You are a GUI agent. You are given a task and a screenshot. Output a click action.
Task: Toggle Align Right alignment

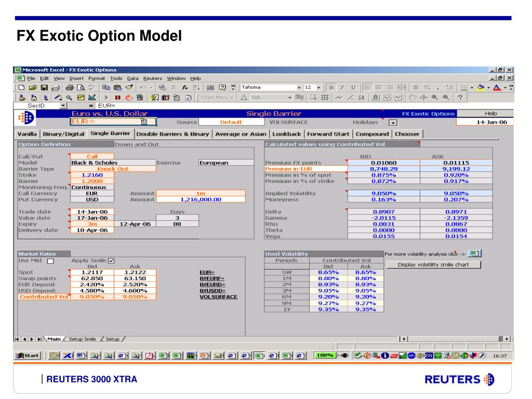[390, 87]
